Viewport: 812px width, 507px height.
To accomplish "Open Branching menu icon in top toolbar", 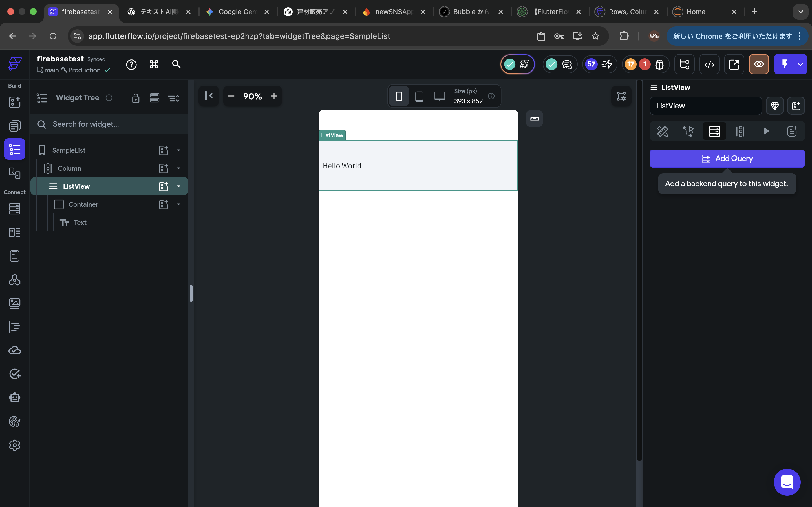I will (x=684, y=64).
